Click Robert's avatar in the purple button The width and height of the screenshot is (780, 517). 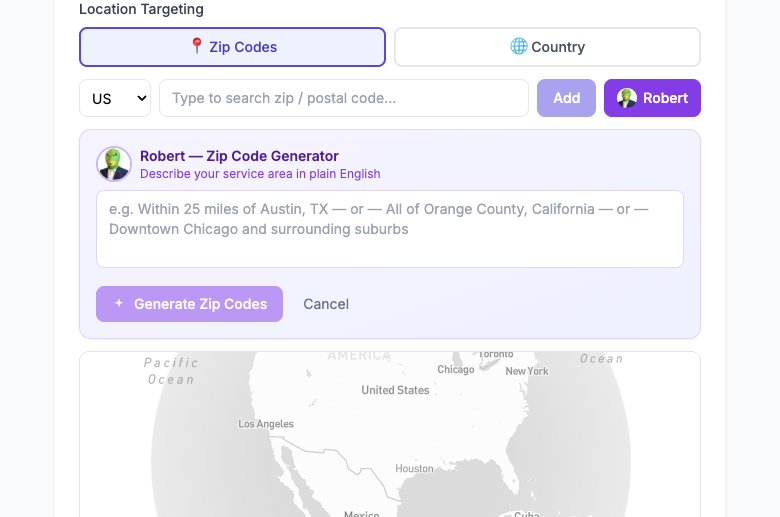click(x=627, y=98)
